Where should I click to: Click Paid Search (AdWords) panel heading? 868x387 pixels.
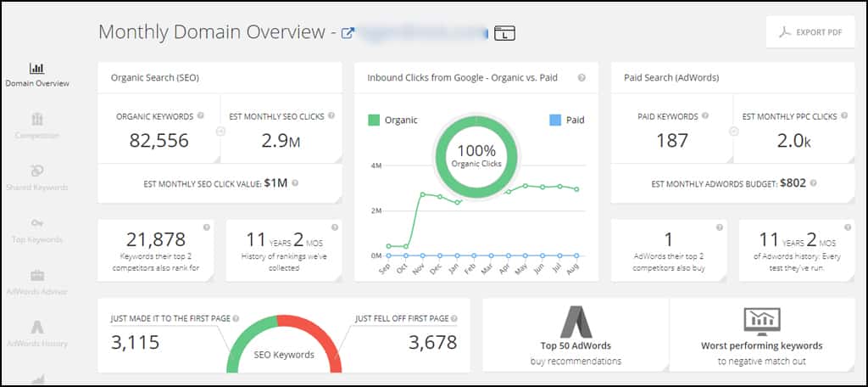pos(671,78)
